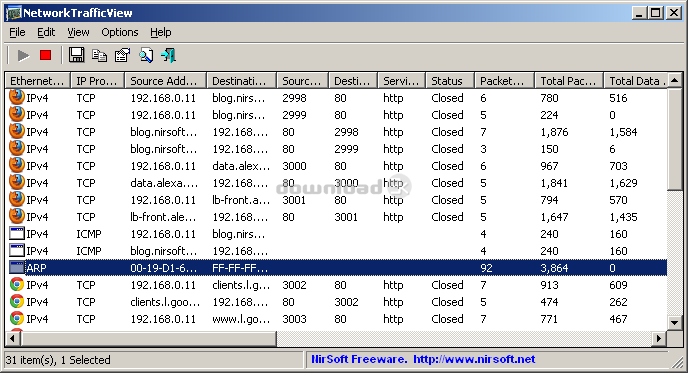Viewport: 688px width, 373px height.
Task: Open the Find magnifier toolbar icon
Action: click(x=146, y=55)
